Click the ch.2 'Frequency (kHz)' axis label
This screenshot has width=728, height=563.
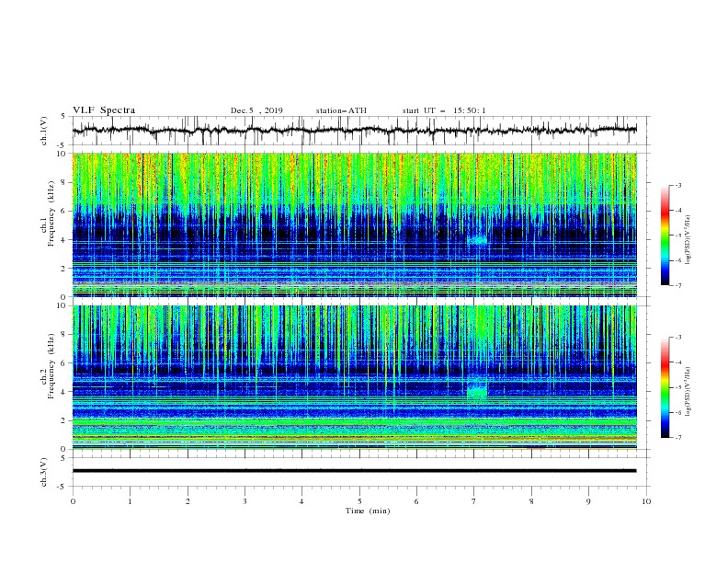(51, 366)
